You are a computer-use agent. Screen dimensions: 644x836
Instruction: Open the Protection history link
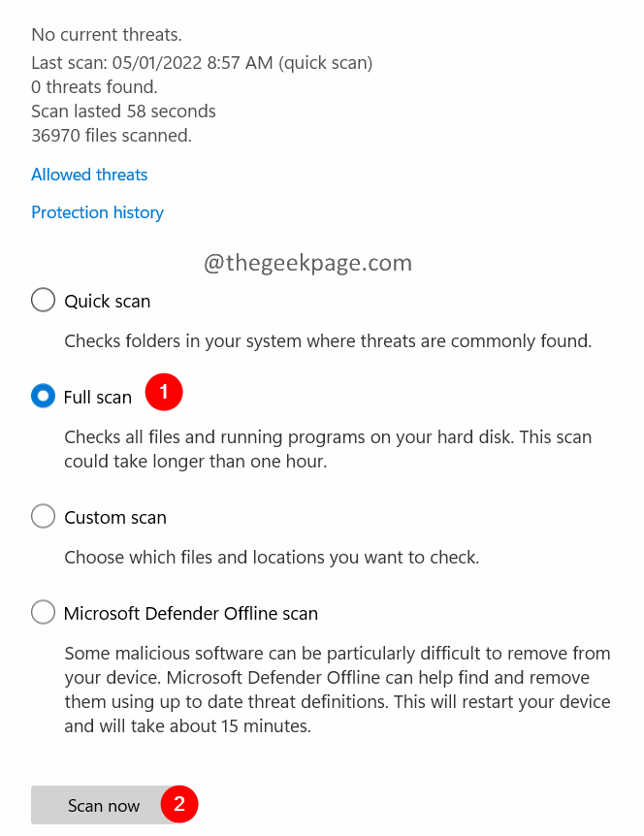[97, 212]
